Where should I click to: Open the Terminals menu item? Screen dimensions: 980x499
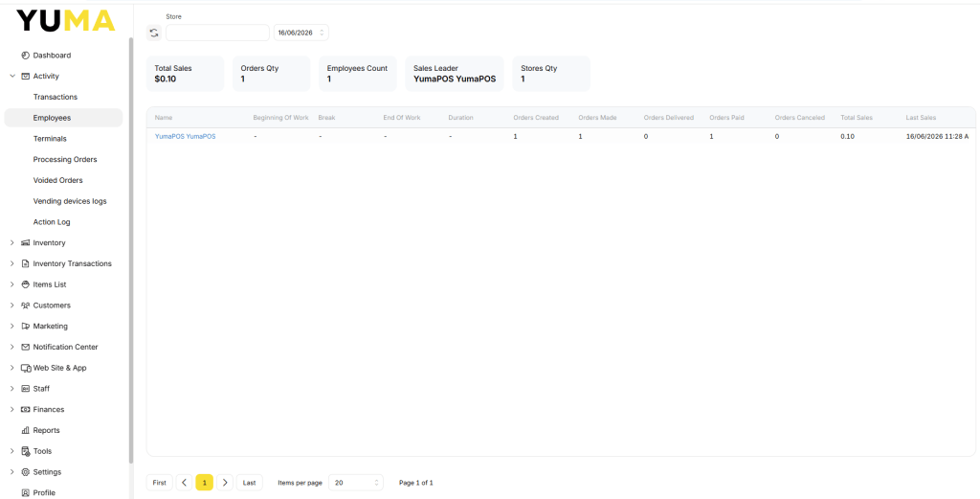[x=50, y=139]
